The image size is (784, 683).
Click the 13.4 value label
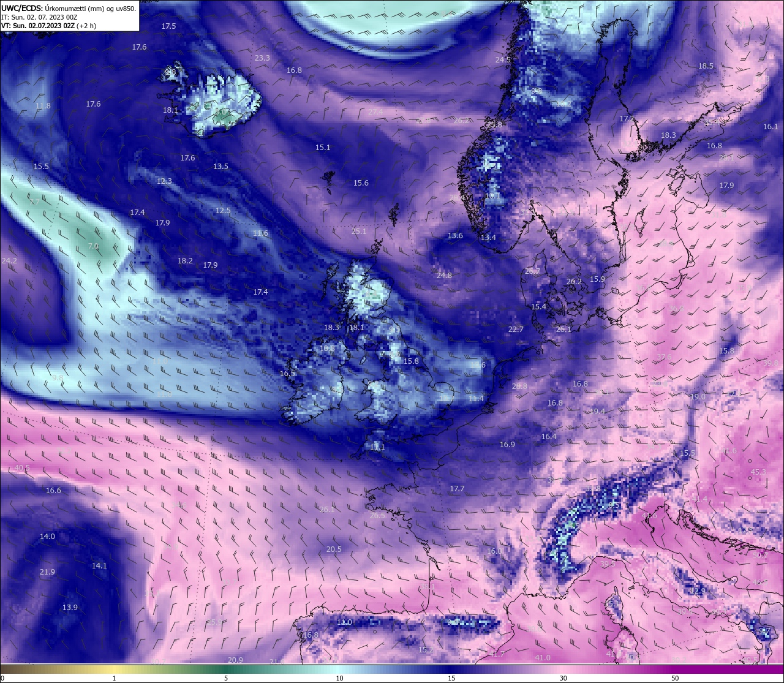(x=488, y=238)
